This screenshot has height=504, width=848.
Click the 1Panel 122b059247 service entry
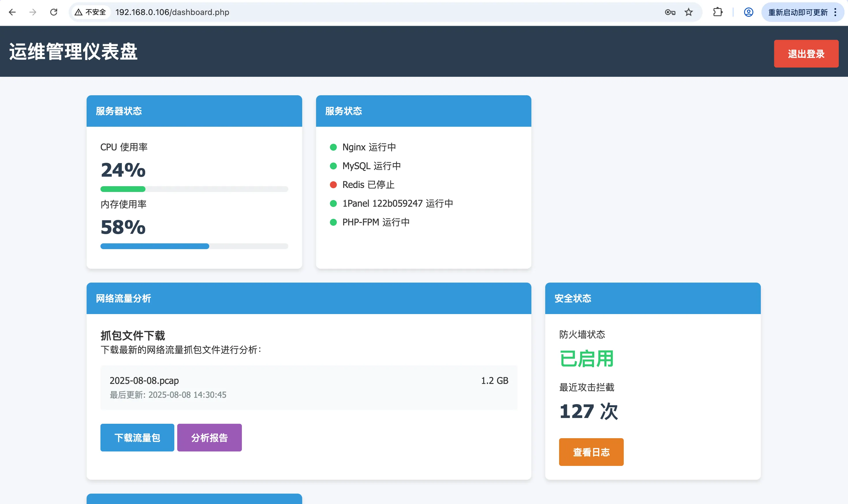(x=397, y=204)
